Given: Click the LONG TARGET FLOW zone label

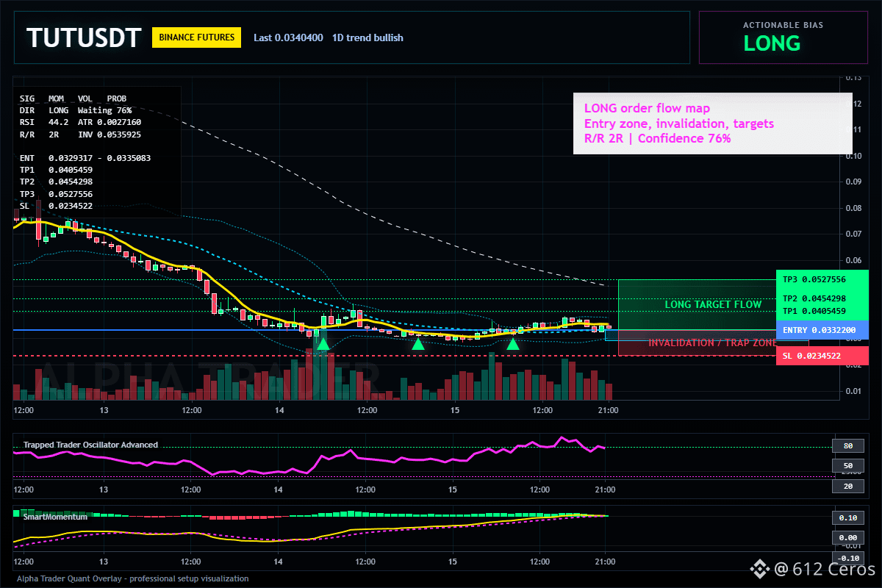Looking at the screenshot, I should (713, 304).
